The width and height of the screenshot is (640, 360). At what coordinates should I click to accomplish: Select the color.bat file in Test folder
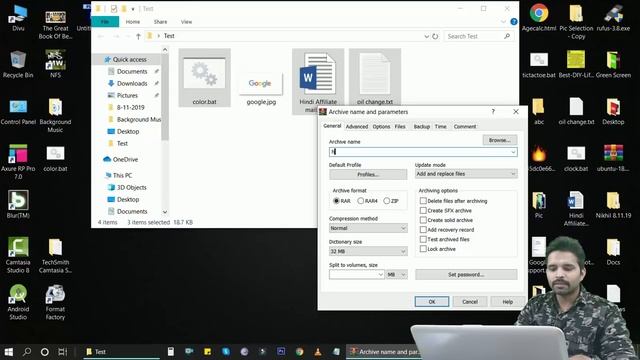tap(204, 78)
